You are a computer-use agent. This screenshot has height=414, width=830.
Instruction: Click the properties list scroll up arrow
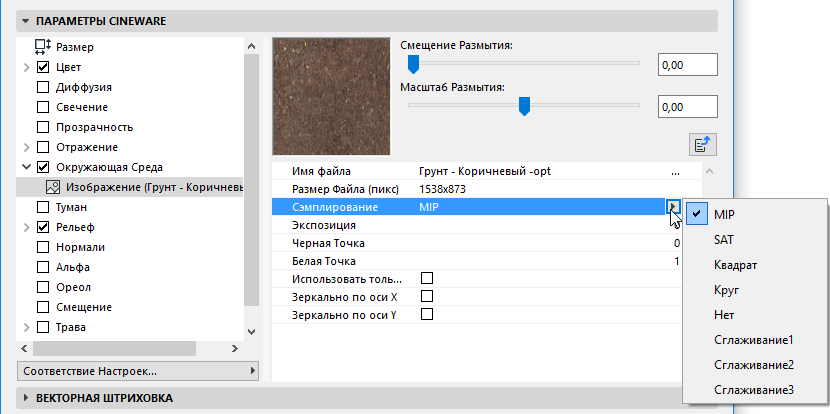[x=710, y=171]
